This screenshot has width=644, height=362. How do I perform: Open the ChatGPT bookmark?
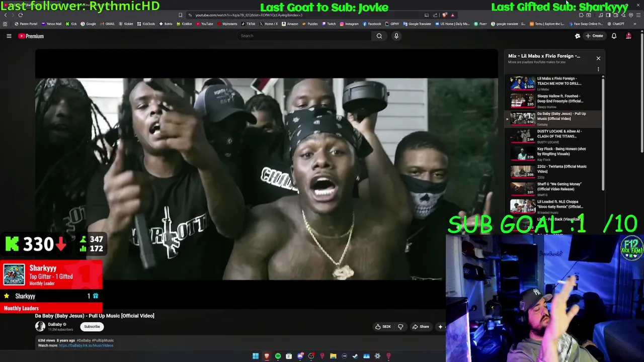click(x=615, y=24)
